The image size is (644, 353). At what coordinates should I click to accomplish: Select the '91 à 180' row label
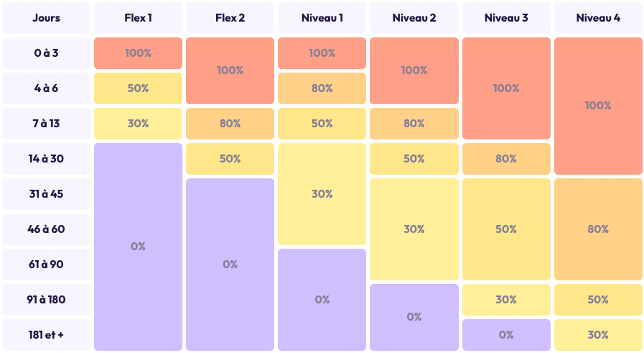pyautogui.click(x=46, y=300)
